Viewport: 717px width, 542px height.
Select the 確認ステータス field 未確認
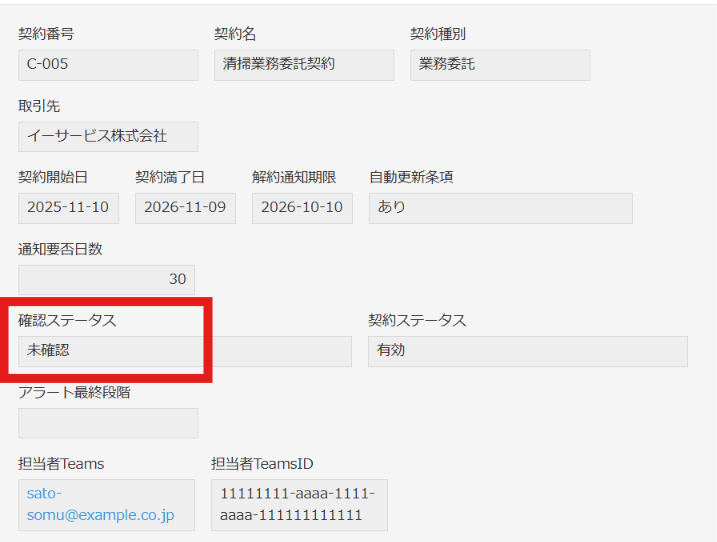tap(185, 351)
